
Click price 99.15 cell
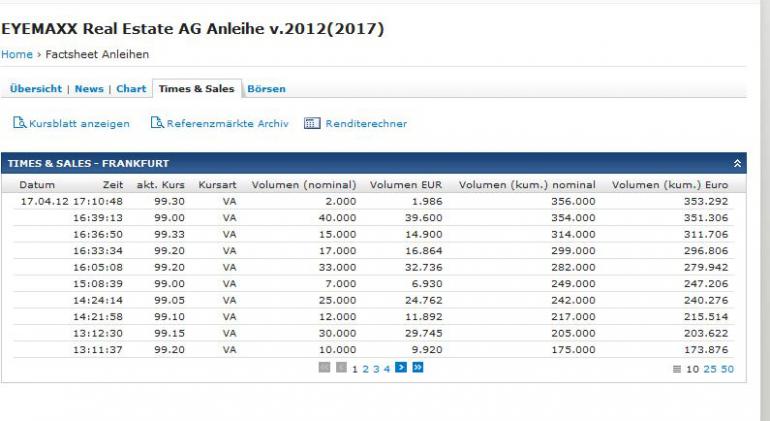169,334
